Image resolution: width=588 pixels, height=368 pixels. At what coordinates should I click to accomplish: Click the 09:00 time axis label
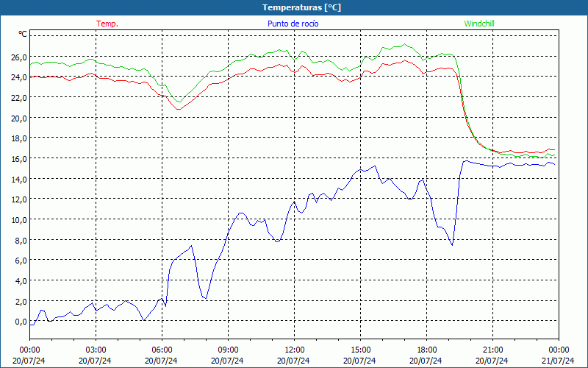click(228, 350)
